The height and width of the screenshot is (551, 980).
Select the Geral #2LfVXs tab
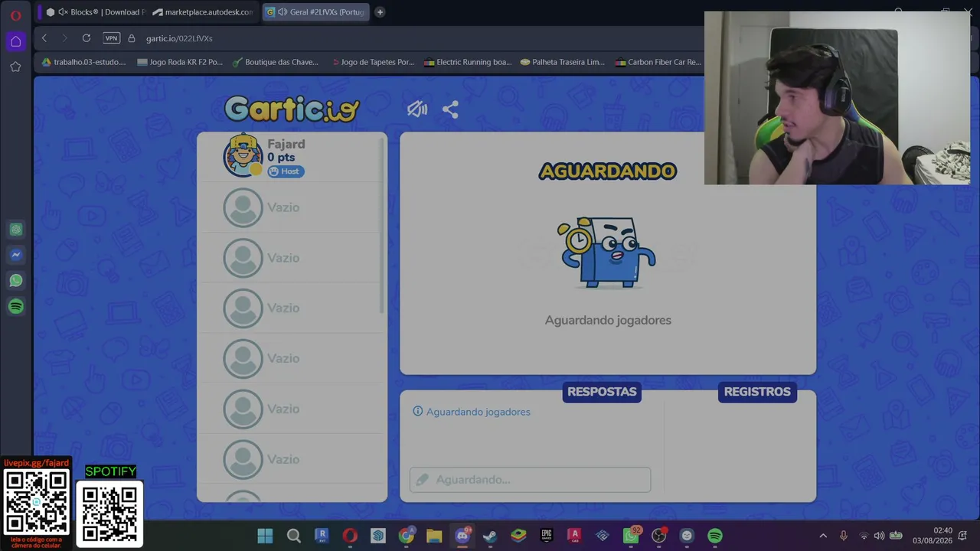point(315,12)
